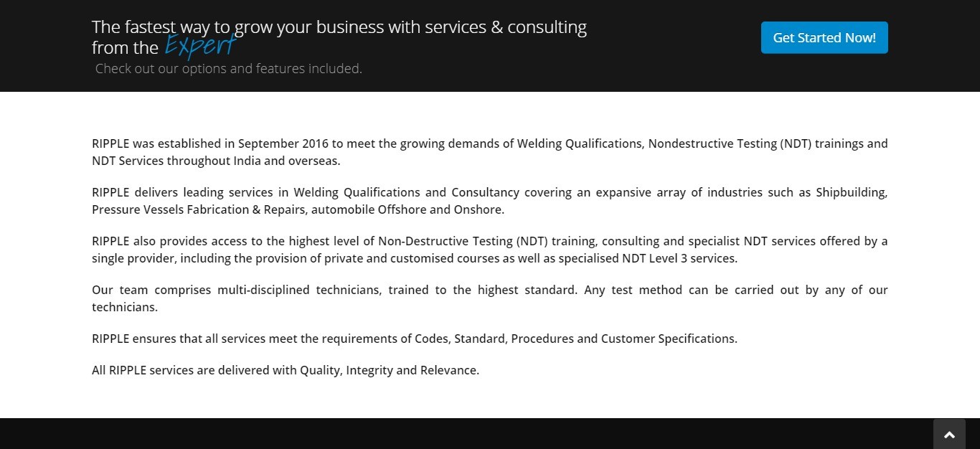980x449 pixels.
Task: Click "Nondestructive Testing (NDT)" in first paragraph
Action: pyautogui.click(x=730, y=143)
